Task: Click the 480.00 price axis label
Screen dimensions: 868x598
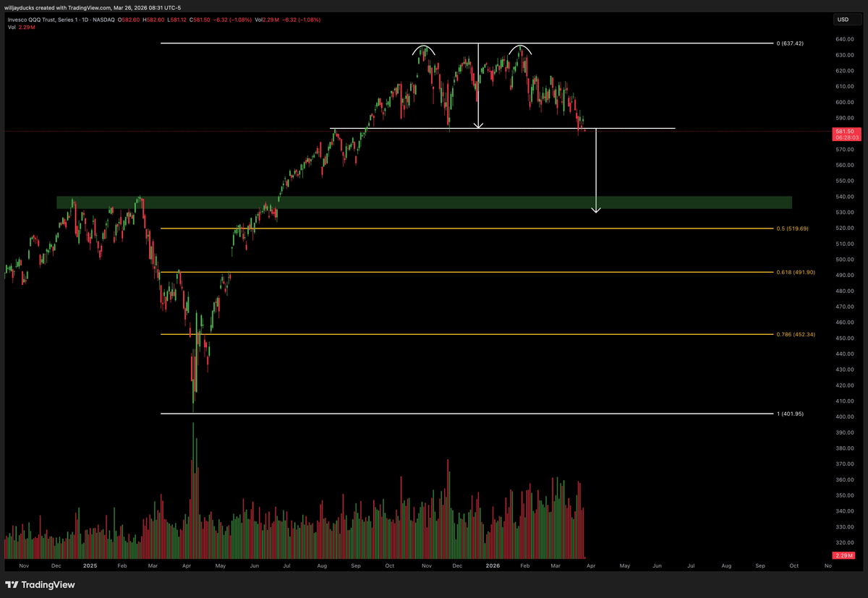Action: click(843, 291)
